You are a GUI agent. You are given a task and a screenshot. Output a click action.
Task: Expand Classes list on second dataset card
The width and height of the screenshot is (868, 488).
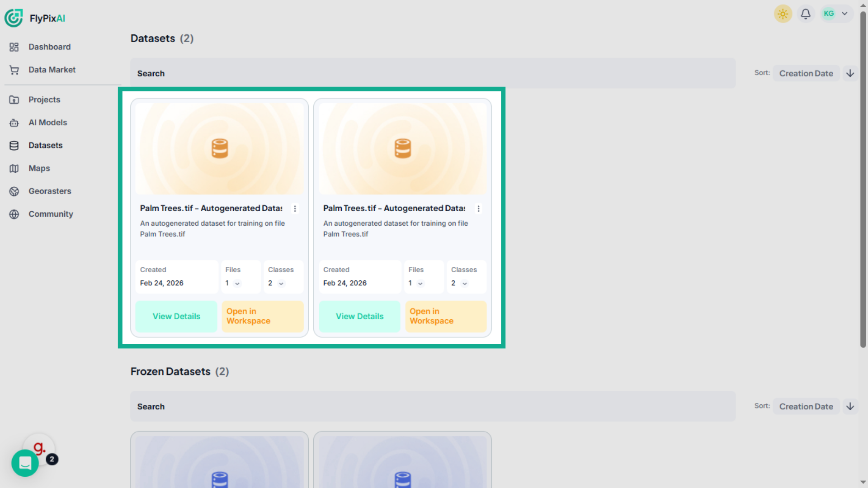465,284
